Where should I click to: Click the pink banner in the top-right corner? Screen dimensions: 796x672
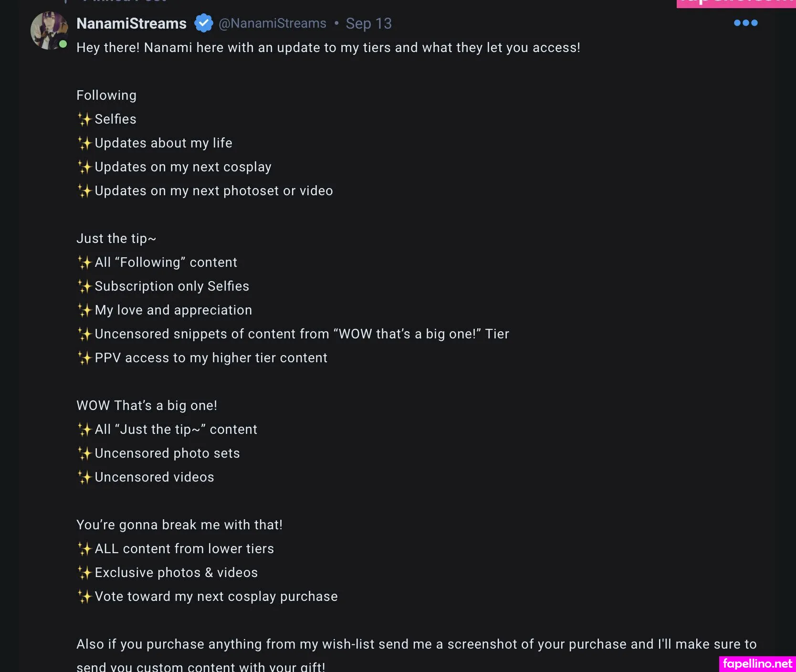pos(736,3)
